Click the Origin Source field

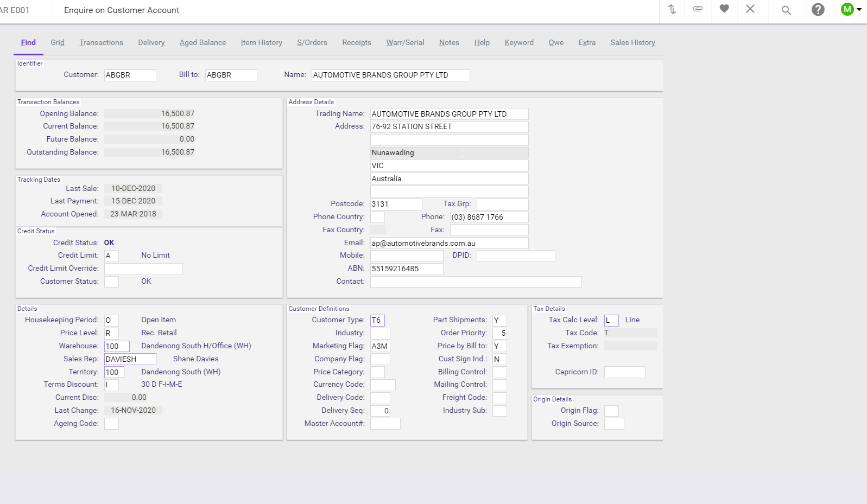pyautogui.click(x=614, y=424)
